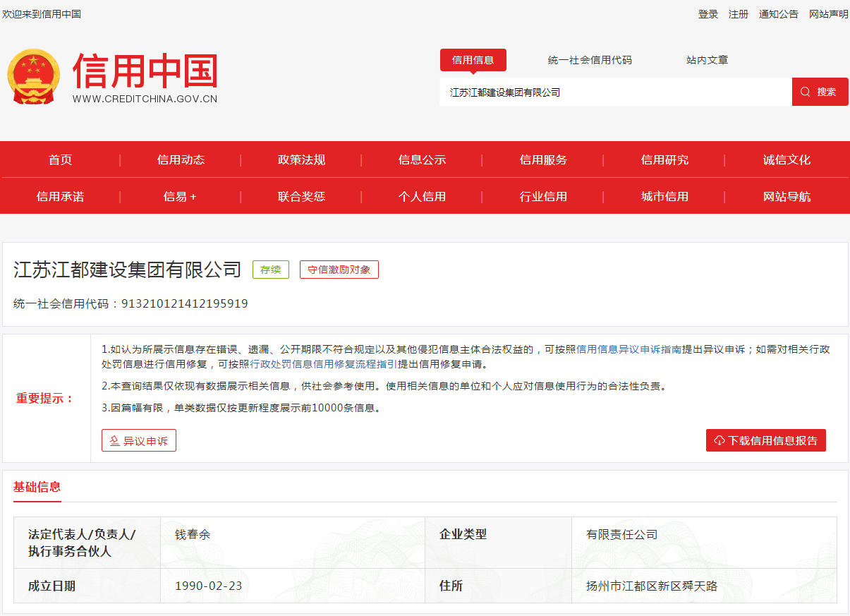Navigate to 联合奖惩 section
This screenshot has height=616, width=850.
(301, 197)
